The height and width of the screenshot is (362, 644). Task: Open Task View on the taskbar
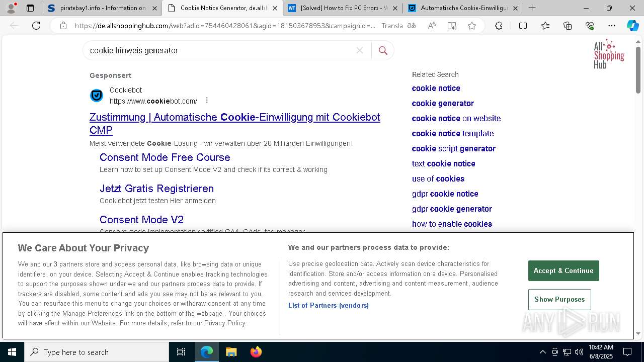click(181, 352)
